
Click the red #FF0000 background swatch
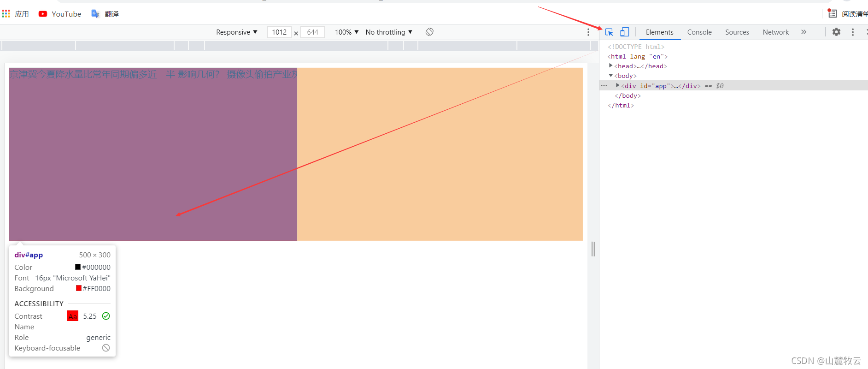pyautogui.click(x=79, y=288)
